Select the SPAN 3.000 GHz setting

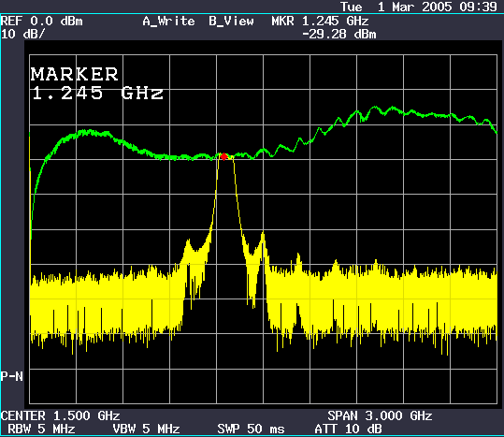pos(380,415)
